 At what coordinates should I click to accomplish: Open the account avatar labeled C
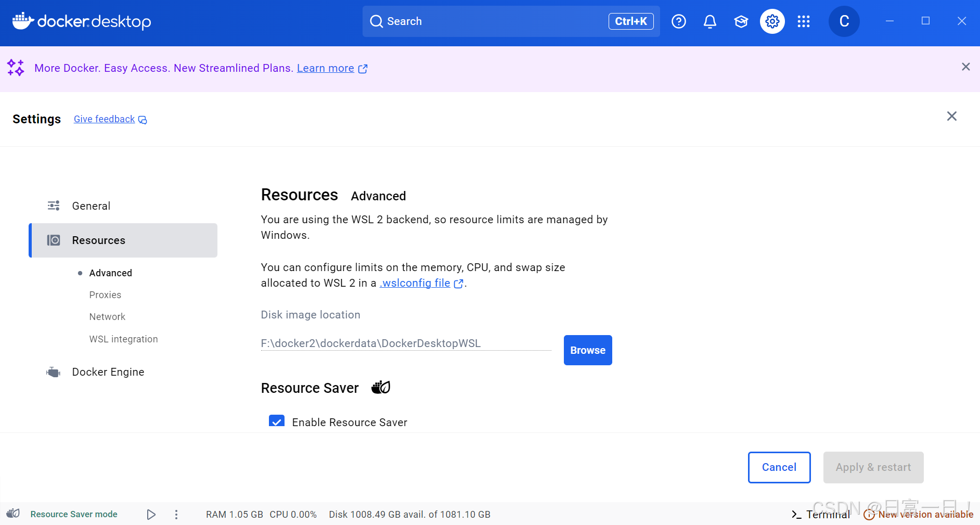click(x=844, y=21)
